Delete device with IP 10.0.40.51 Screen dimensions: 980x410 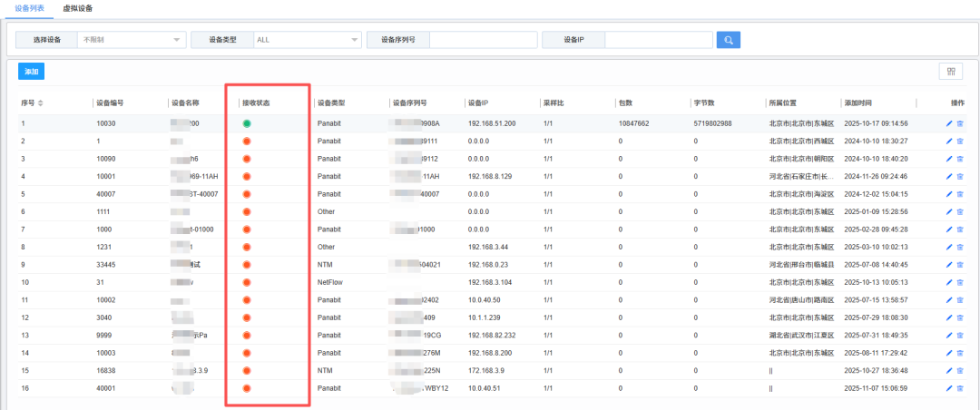click(x=960, y=388)
